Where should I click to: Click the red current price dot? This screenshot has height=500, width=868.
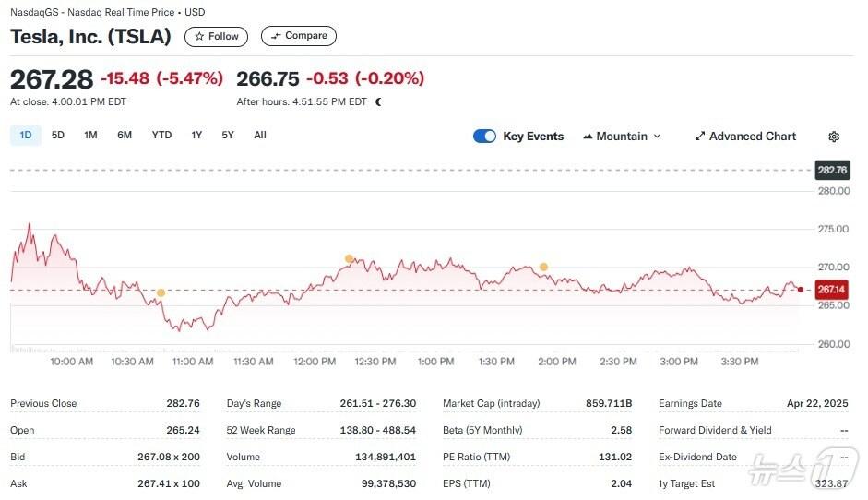(800, 290)
